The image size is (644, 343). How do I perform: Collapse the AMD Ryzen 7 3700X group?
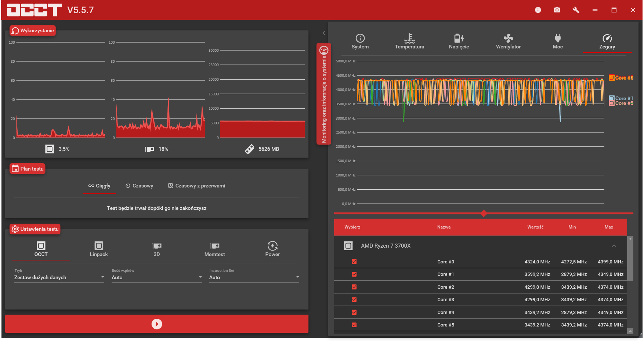(614, 246)
